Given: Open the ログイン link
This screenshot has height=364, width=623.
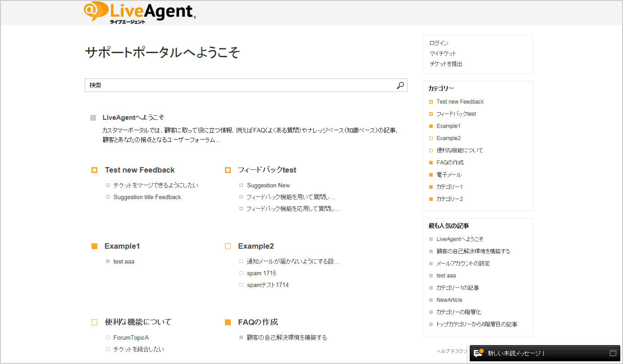Looking at the screenshot, I should click(x=439, y=43).
